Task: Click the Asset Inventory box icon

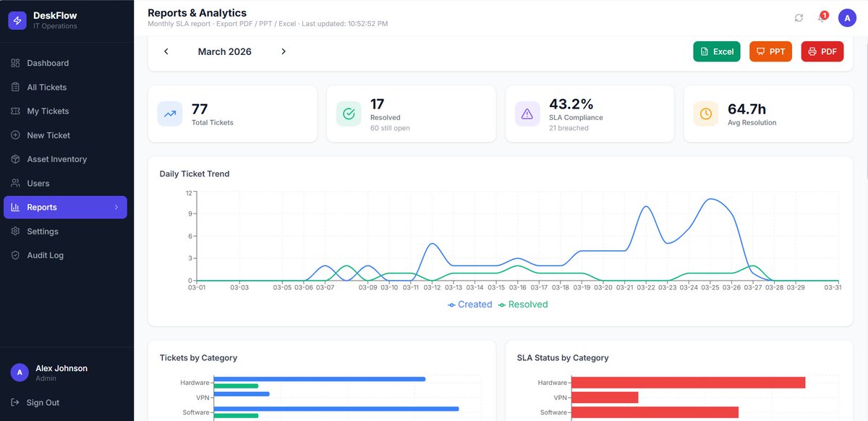Action: (15, 159)
